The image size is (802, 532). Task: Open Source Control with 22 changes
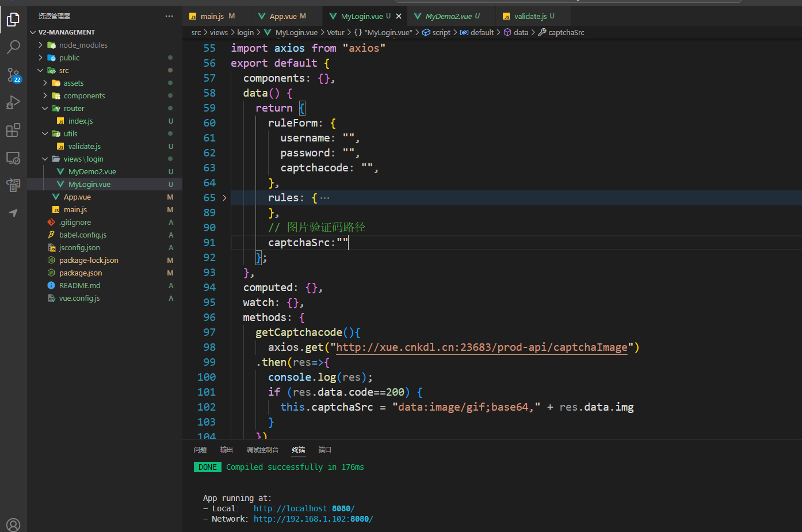coord(13,75)
